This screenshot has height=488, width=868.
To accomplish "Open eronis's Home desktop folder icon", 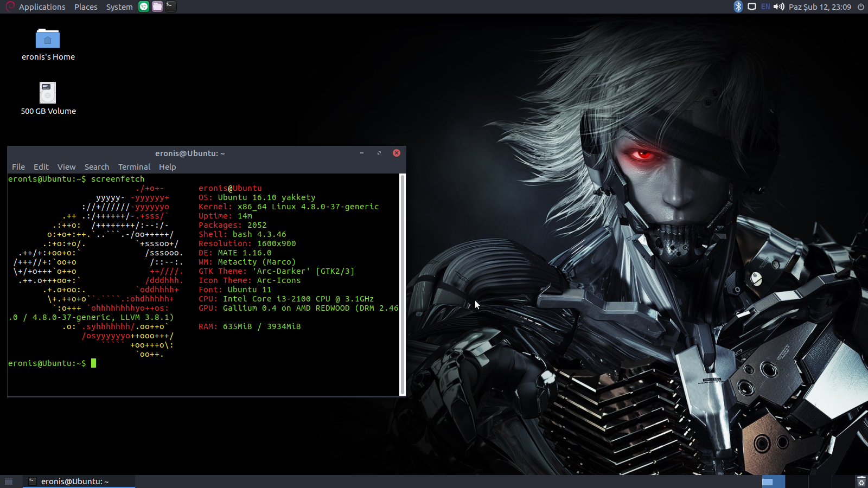I will 48,44.
